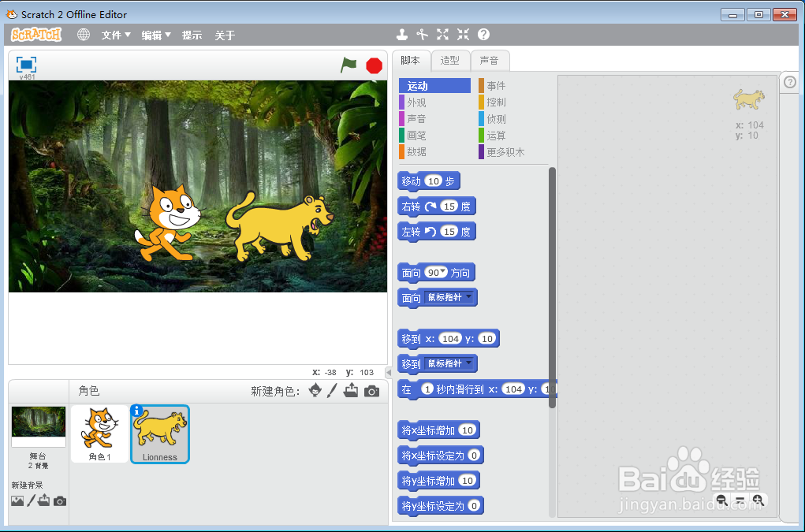Viewport: 805px width, 532px height.
Task: Select the 运动 block category
Action: [x=435, y=86]
